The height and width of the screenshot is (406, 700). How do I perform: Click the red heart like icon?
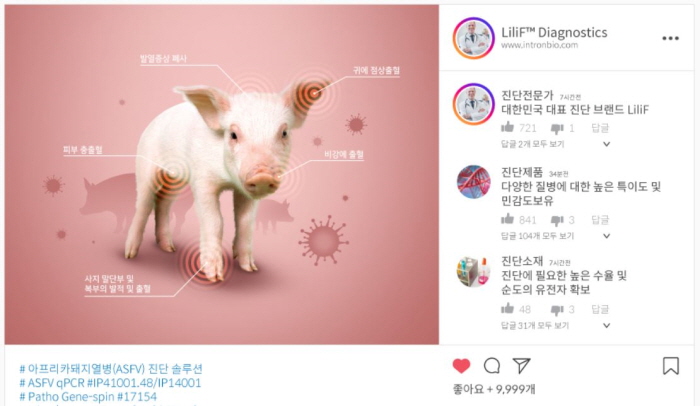click(x=461, y=366)
